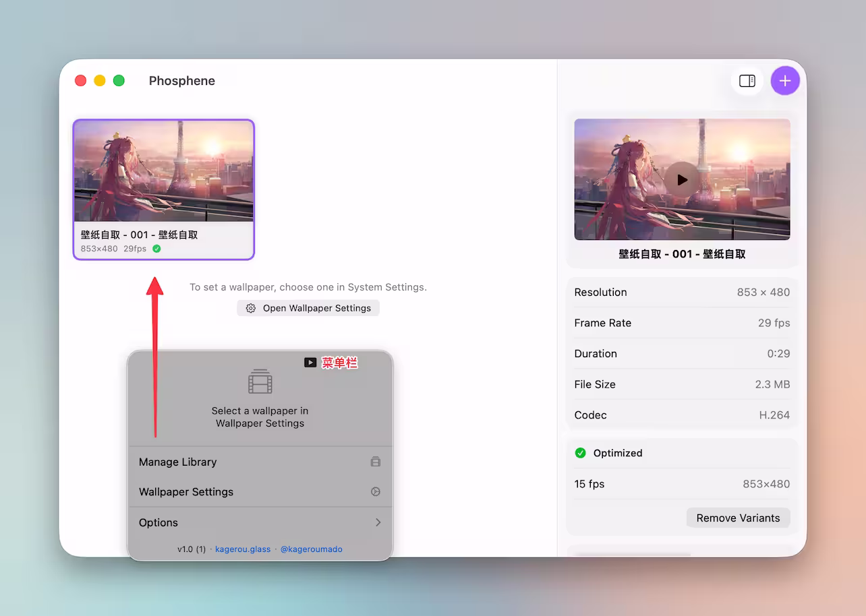Click the 853×480 value in the 15 fps row
The image size is (866, 616).
pyautogui.click(x=766, y=484)
